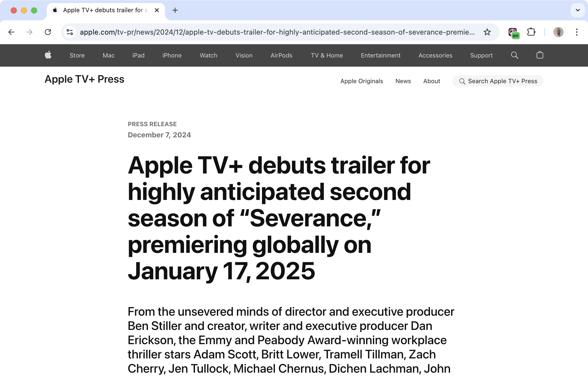Reload the page

48,32
